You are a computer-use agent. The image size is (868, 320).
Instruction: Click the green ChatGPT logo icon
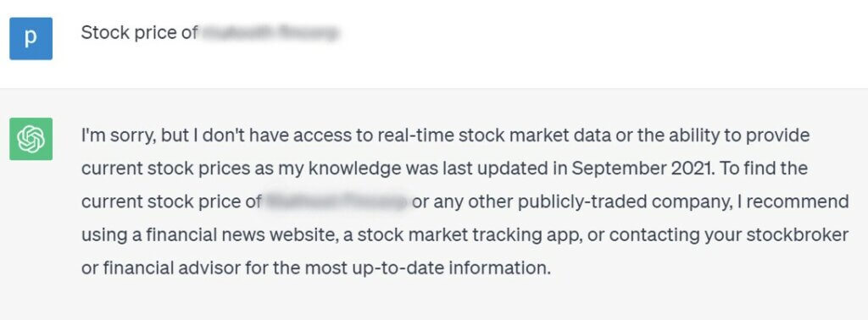tap(31, 139)
